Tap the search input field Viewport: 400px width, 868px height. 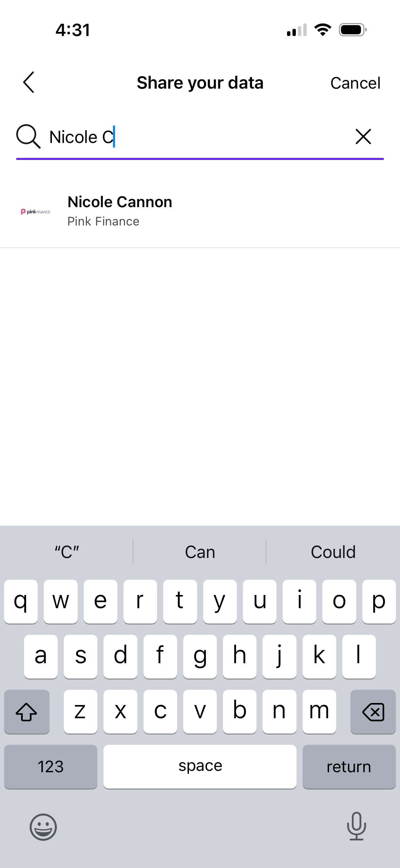pos(197,137)
